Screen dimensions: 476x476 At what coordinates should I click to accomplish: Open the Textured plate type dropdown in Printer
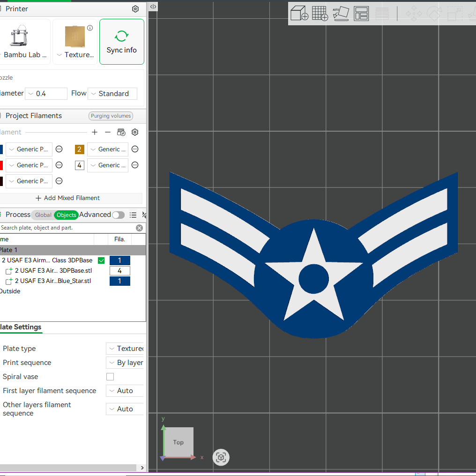75,42
